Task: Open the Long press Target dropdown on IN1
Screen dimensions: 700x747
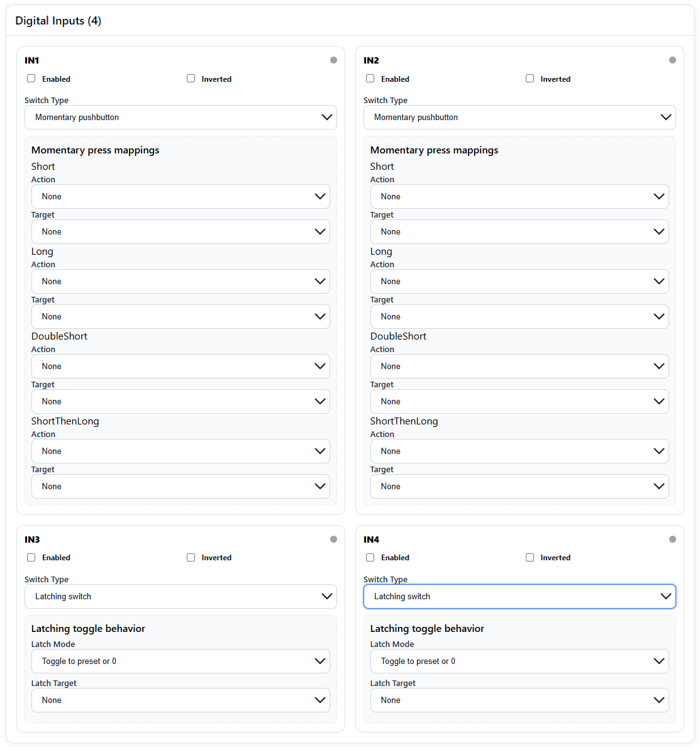Action: (181, 316)
